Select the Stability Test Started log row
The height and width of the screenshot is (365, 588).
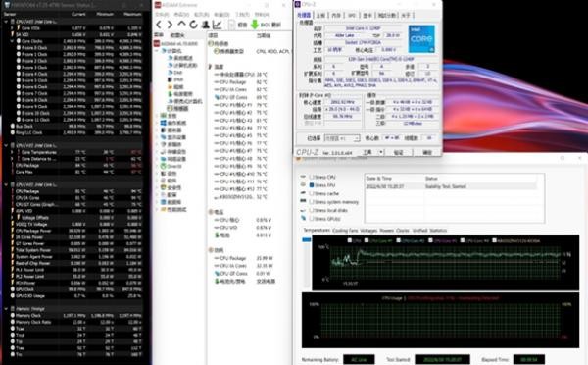451,186
